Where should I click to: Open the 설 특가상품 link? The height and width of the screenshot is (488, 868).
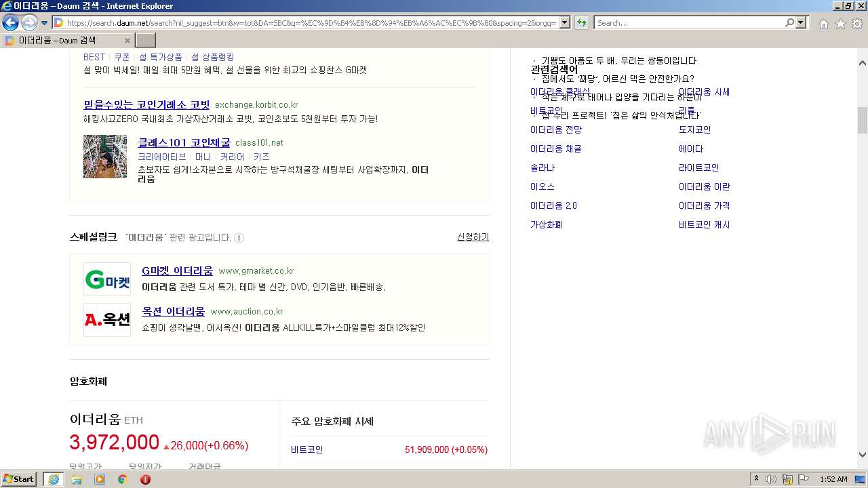pyautogui.click(x=161, y=57)
